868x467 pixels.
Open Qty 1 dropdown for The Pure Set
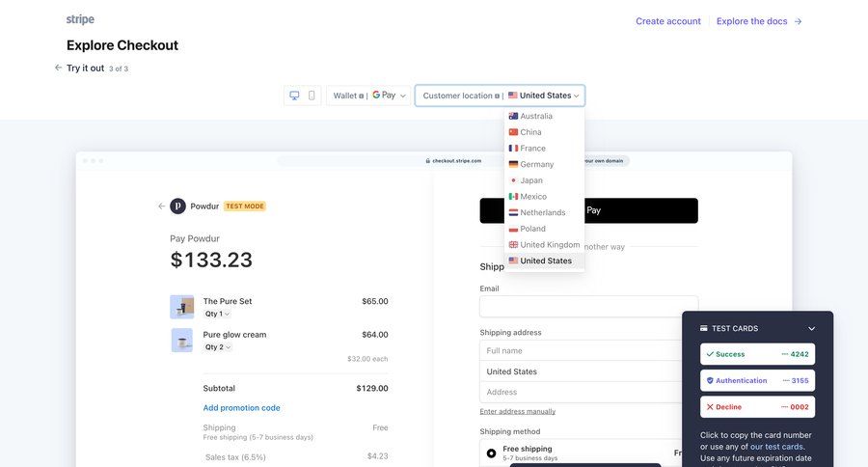pyautogui.click(x=218, y=314)
